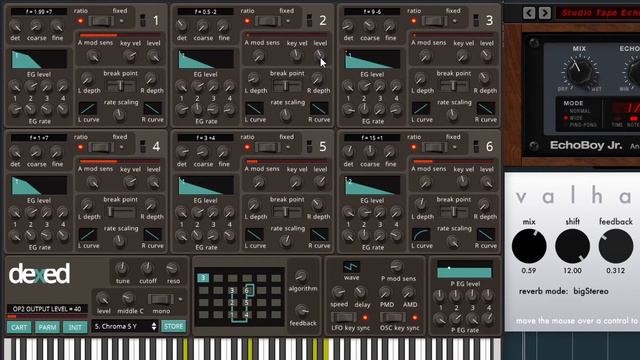
Task: Click operator 1 R curve icon
Action: point(152,109)
